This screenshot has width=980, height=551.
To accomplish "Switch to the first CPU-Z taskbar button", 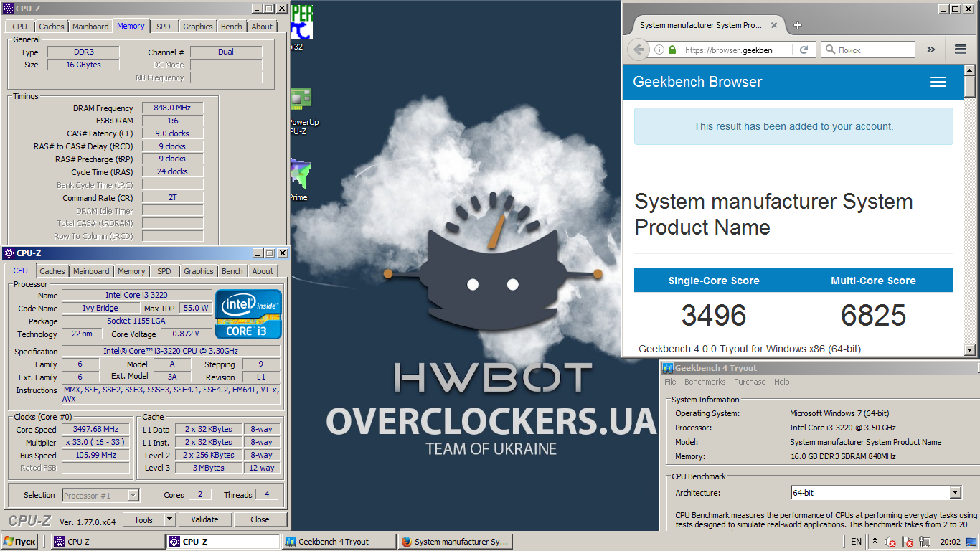I will coord(107,542).
